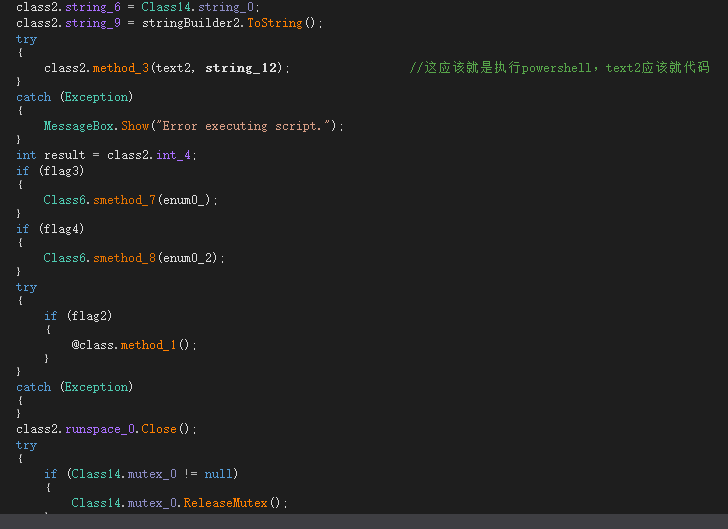Click the Close method on runspace_0
Image resolution: width=728 pixels, height=529 pixels.
158,429
